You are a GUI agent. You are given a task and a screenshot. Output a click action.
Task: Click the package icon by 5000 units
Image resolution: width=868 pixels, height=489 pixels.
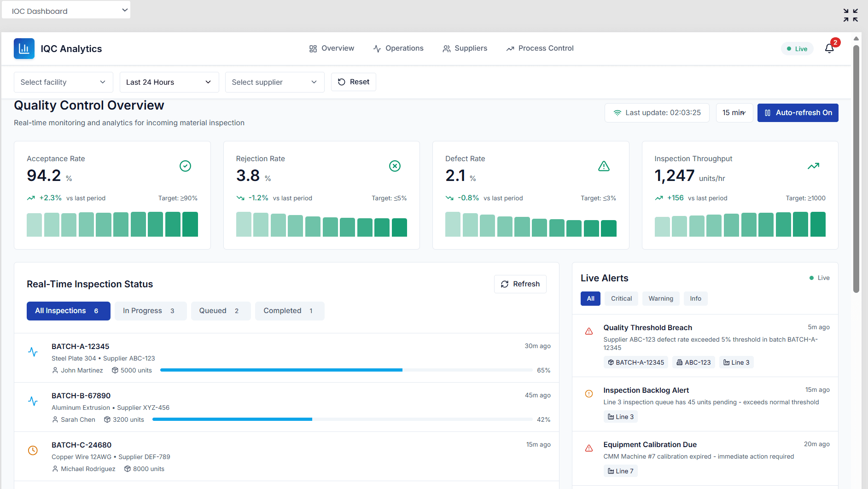115,370
